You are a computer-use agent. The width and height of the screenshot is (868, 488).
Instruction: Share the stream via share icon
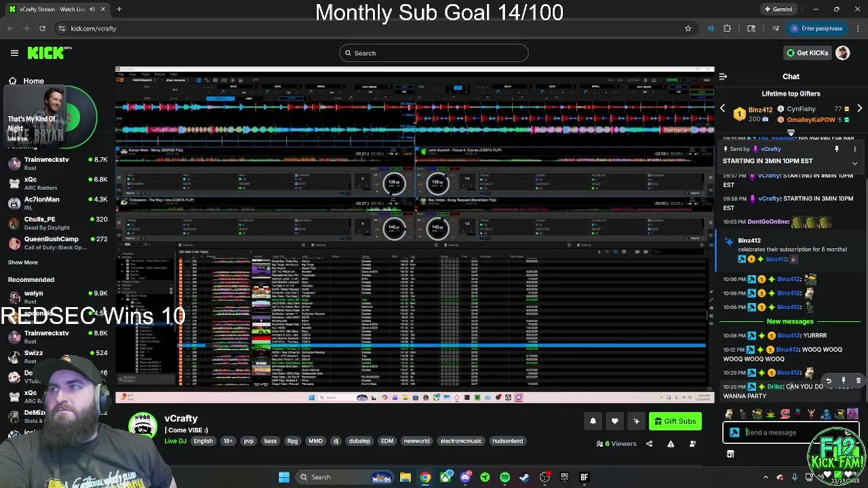click(x=649, y=444)
